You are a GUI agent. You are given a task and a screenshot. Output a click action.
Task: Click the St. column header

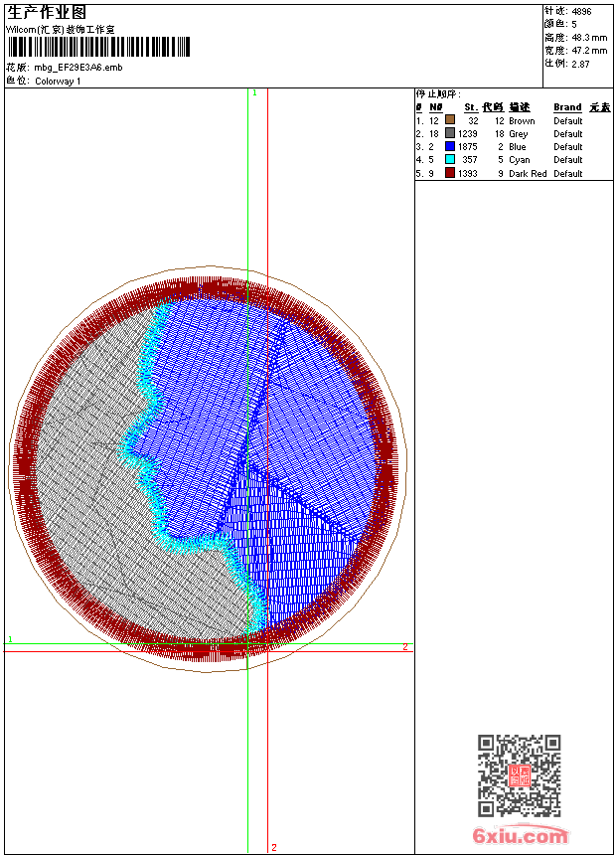470,107
